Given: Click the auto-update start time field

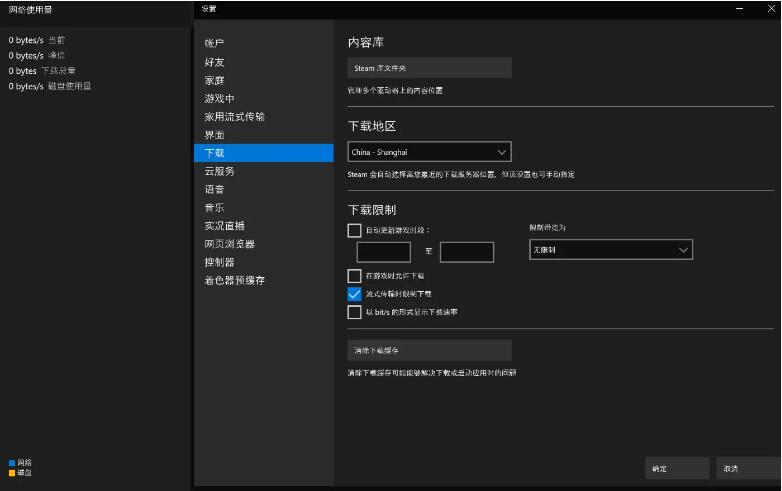Looking at the screenshot, I should (x=383, y=252).
